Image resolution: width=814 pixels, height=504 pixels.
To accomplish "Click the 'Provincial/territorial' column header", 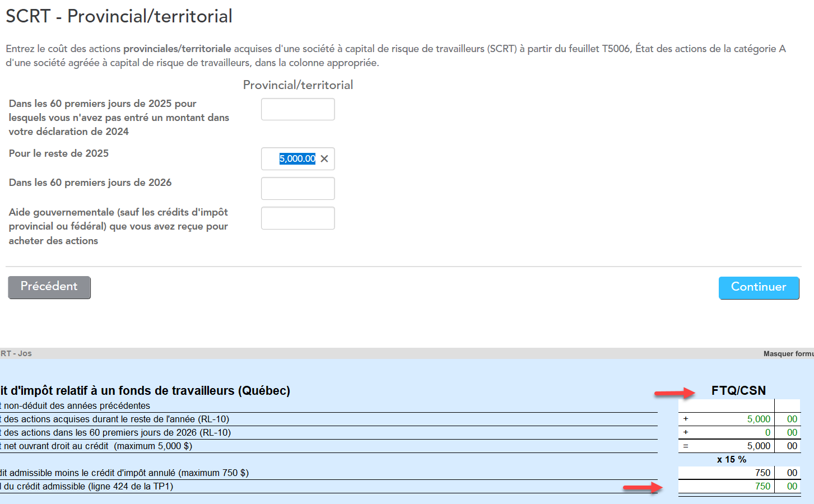I will pos(298,85).
